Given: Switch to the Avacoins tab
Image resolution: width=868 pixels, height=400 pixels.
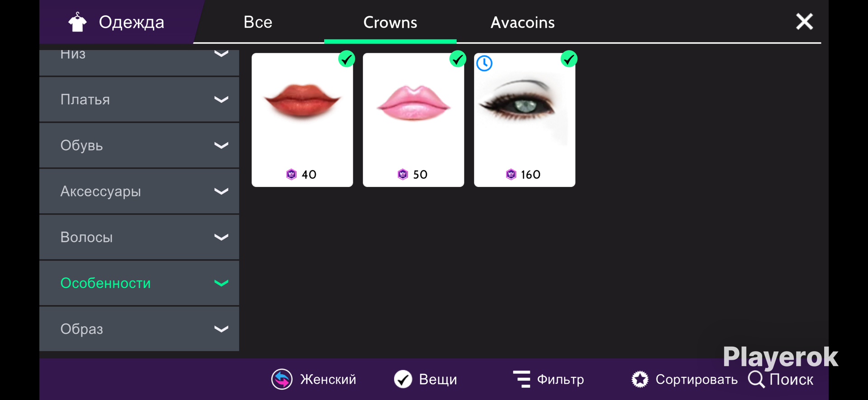Looking at the screenshot, I should coord(523,22).
